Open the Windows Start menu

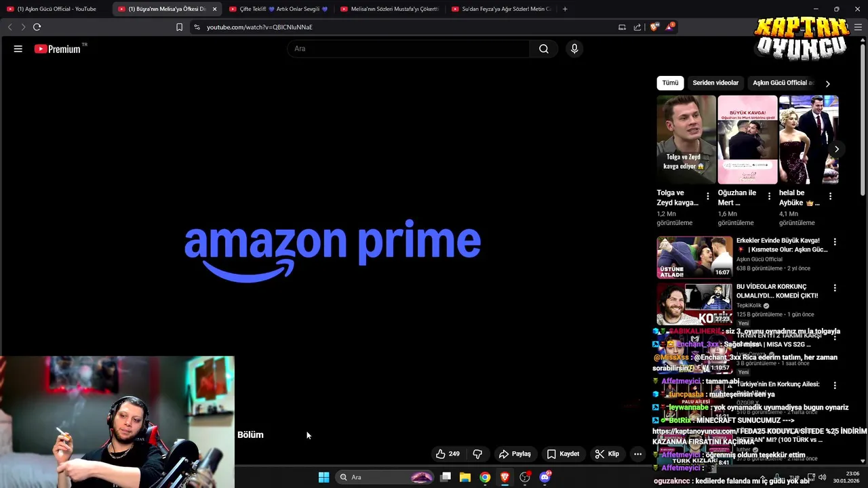[323, 477]
